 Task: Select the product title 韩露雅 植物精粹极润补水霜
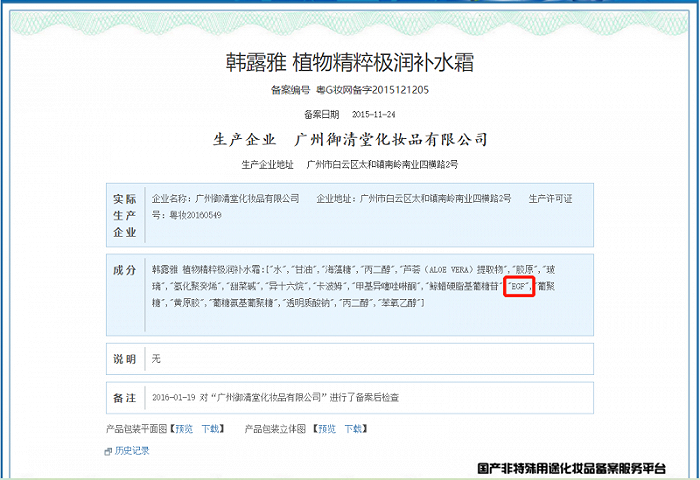pyautogui.click(x=350, y=62)
